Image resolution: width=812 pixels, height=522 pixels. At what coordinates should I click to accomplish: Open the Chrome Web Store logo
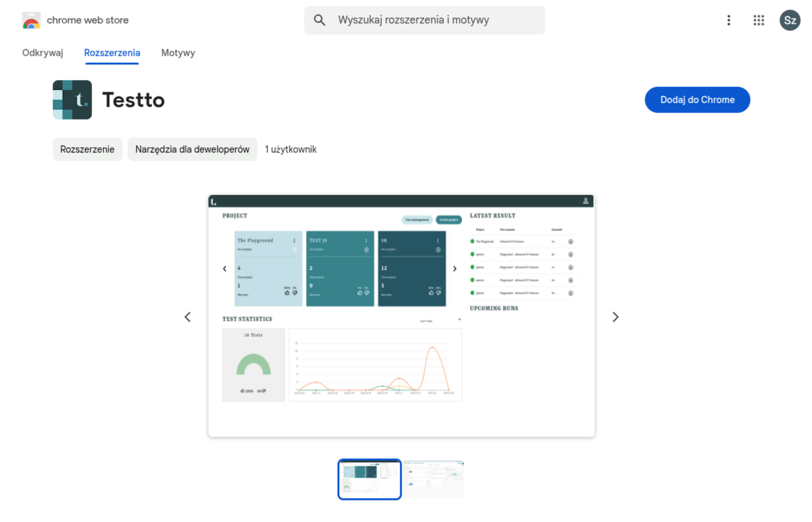pyautogui.click(x=31, y=20)
